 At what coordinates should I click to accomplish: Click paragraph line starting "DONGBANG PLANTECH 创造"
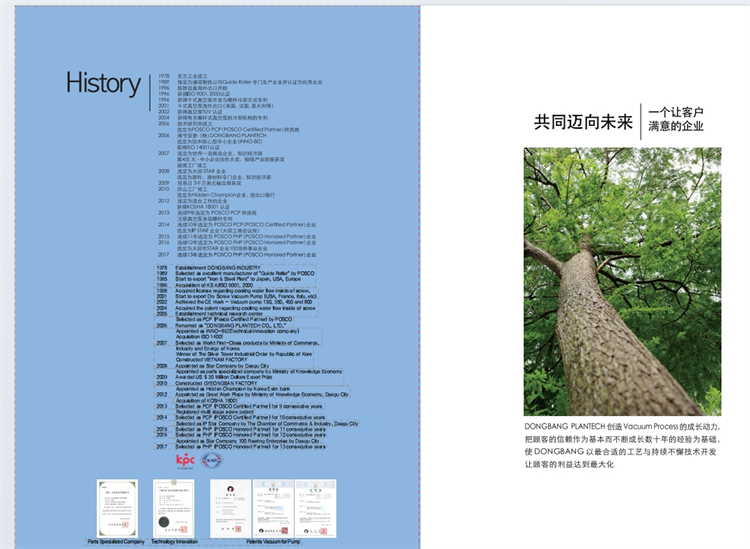[622, 427]
